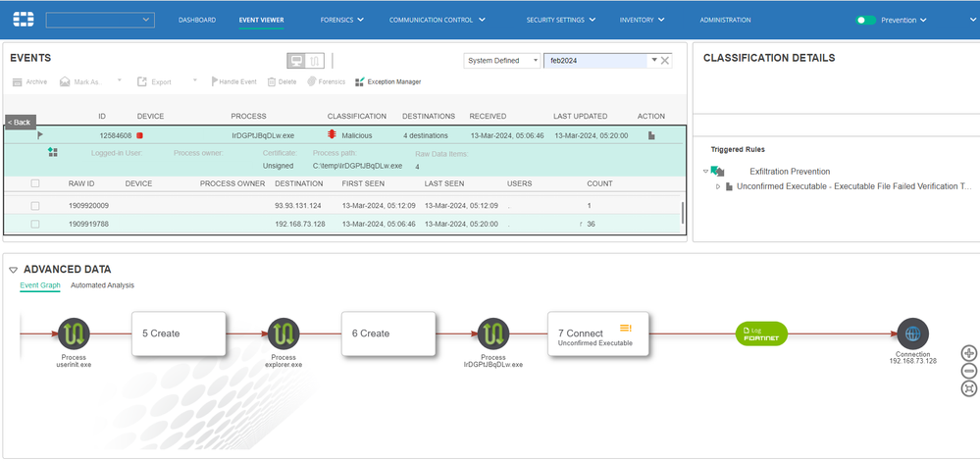This screenshot has width=980, height=461.
Task: Click the raw data list scrollbar
Action: click(x=683, y=213)
